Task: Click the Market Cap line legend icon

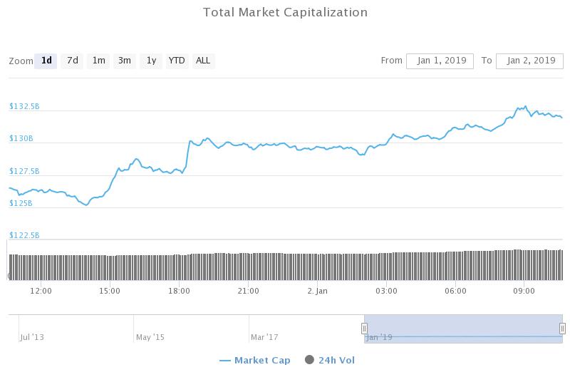Action: pyautogui.click(x=225, y=361)
